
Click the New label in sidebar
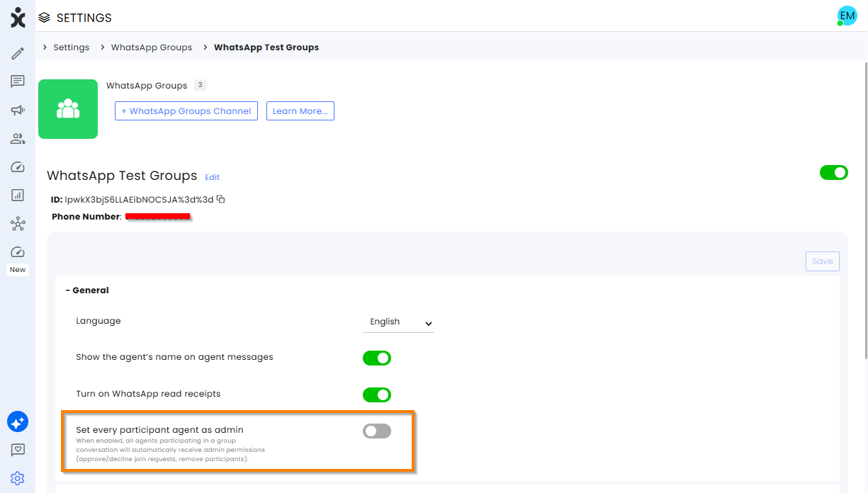click(18, 270)
